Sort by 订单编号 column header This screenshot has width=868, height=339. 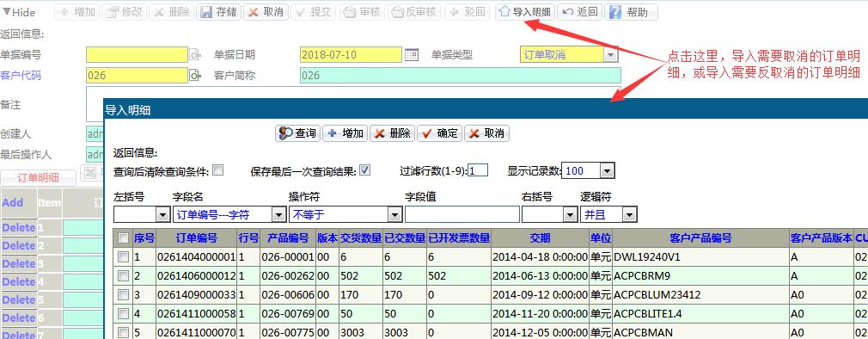pos(197,238)
